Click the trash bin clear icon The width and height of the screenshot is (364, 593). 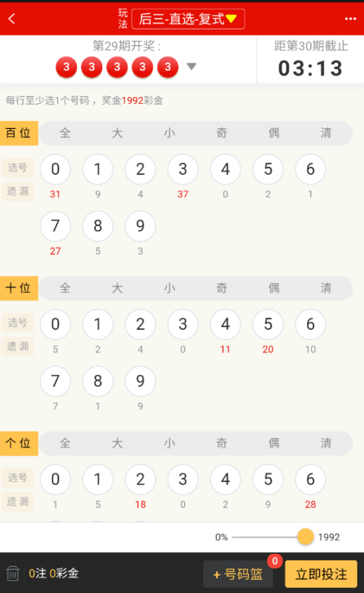[x=13, y=573]
